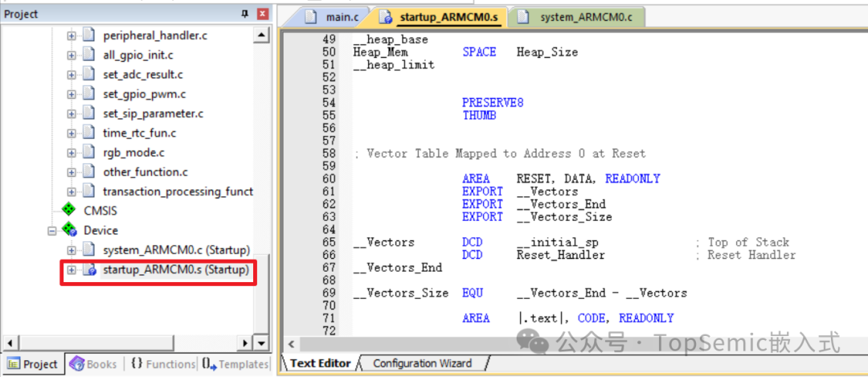Screen dimensions: 868x377
Task: Click __initial_sp on line 65
Action: (x=558, y=243)
